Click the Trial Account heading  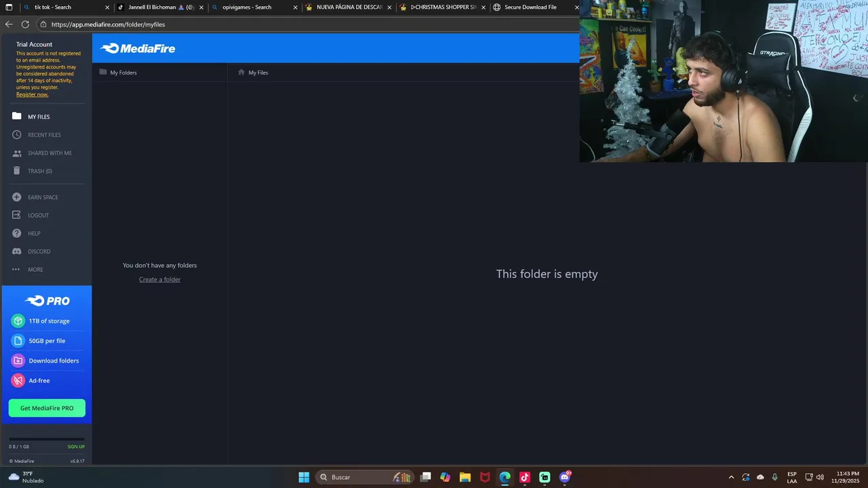34,44
